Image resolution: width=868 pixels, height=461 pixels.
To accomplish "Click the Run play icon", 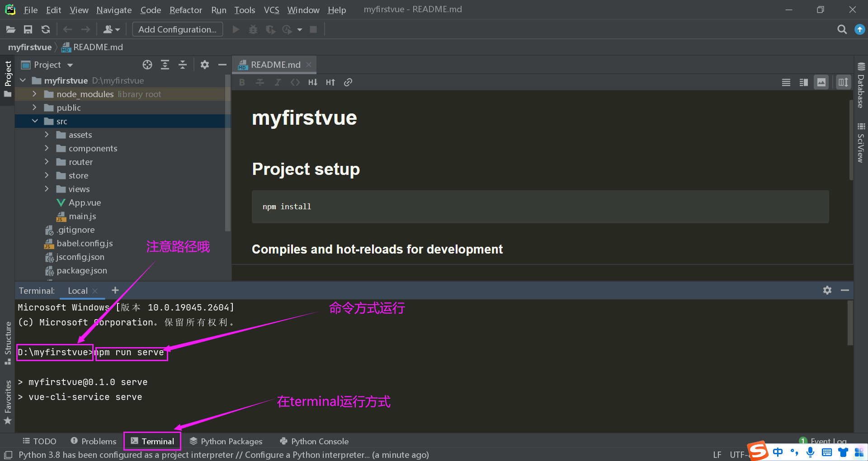I will (236, 29).
